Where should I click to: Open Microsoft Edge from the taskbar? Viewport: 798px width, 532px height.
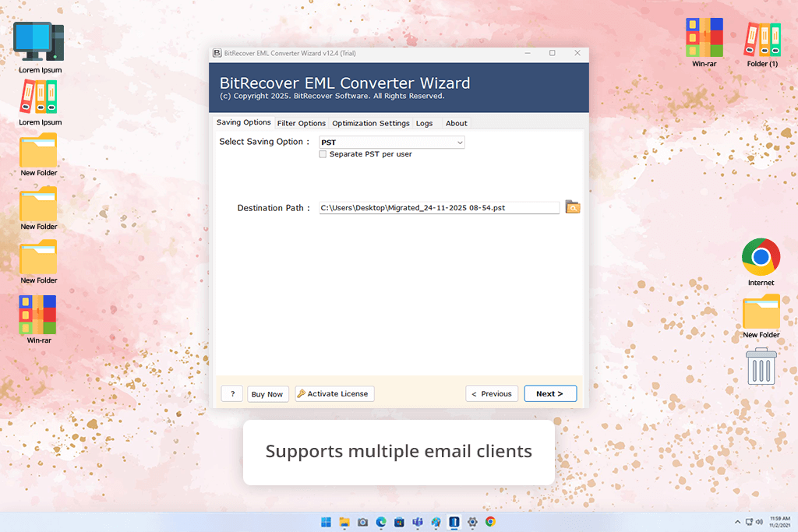click(x=380, y=522)
